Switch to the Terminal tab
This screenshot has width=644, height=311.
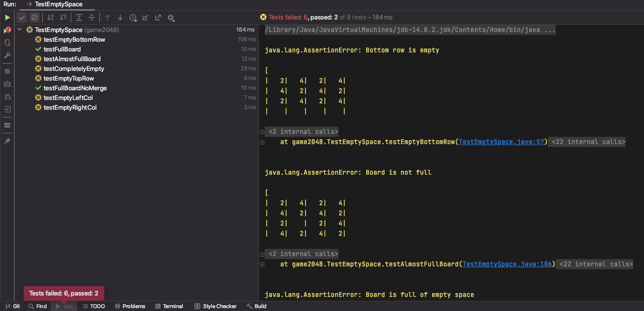pos(169,306)
